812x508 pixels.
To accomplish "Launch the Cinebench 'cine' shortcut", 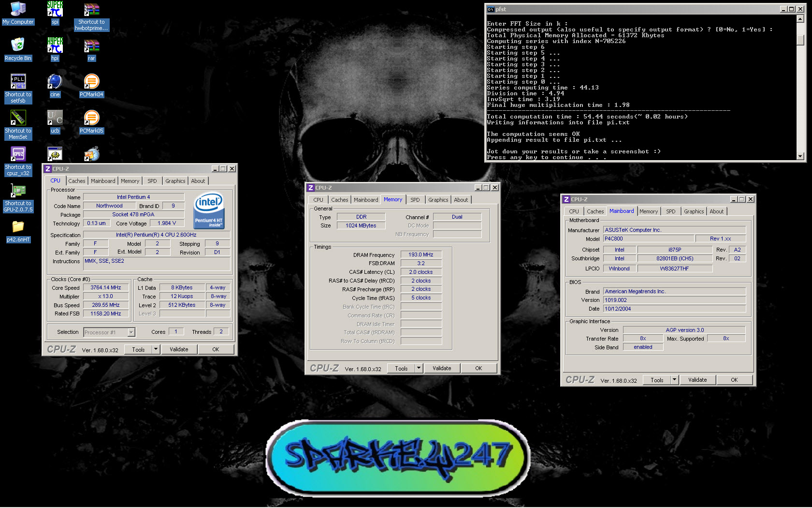I will click(x=55, y=86).
